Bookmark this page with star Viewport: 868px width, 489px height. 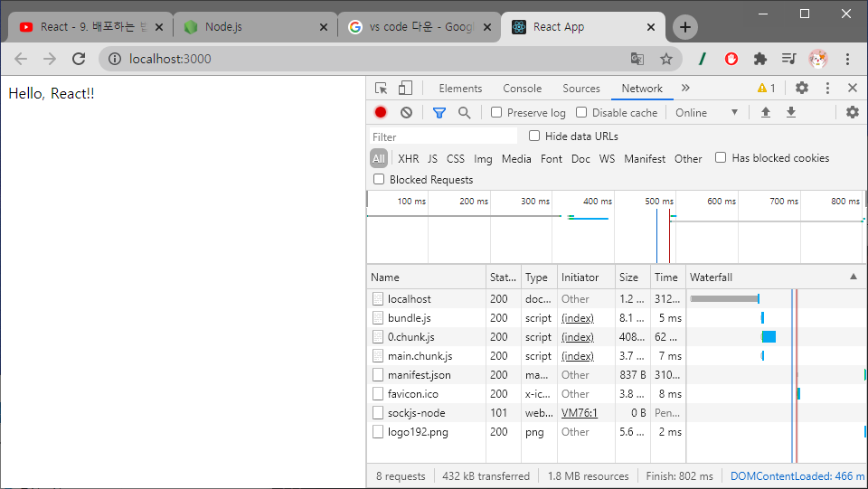coord(666,59)
